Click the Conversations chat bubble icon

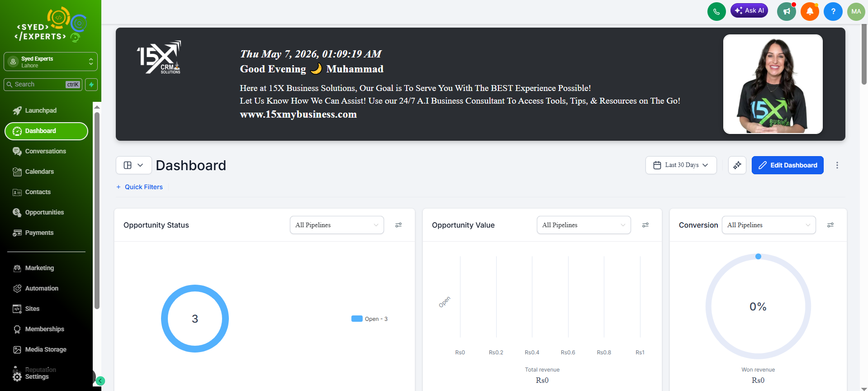pyautogui.click(x=17, y=152)
